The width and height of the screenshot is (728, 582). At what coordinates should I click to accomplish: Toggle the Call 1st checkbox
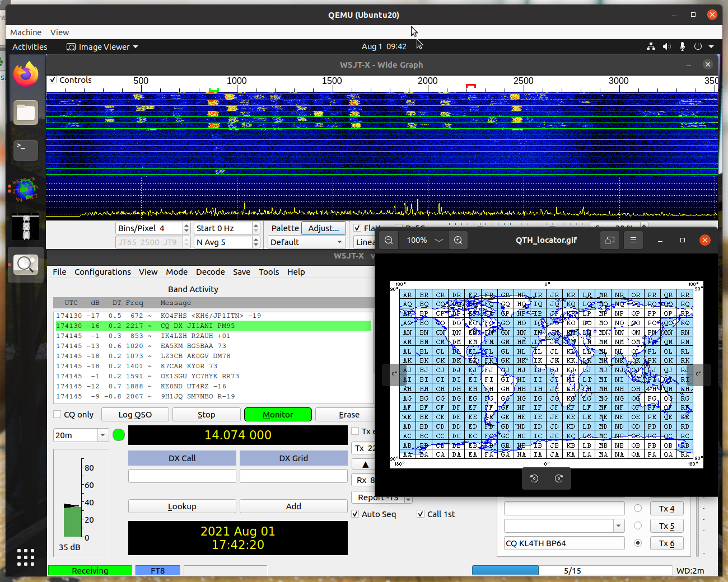421,514
